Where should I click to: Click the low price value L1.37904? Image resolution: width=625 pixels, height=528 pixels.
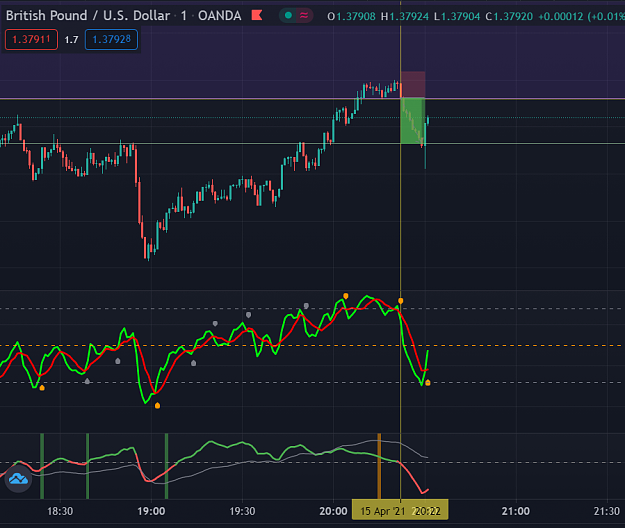tap(457, 16)
